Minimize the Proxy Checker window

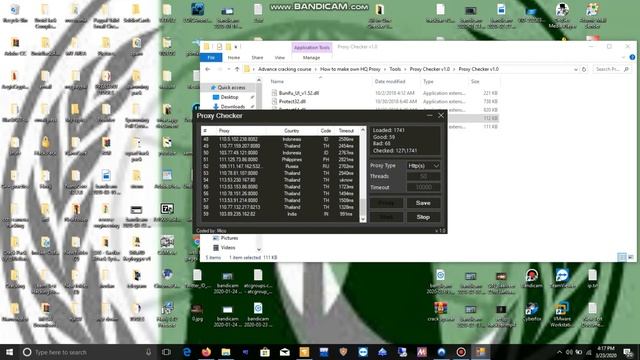coord(429,116)
